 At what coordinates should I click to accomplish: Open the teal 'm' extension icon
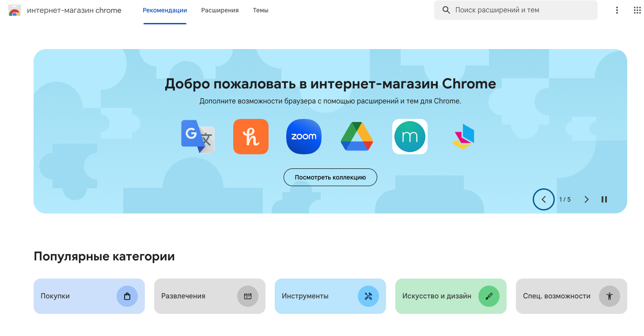(x=410, y=137)
